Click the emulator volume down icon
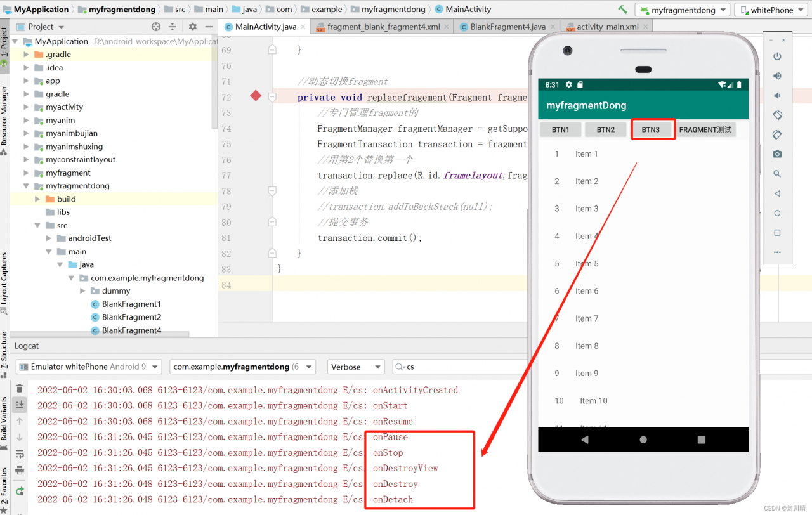Screen dimensions: 812x515 coord(777,96)
